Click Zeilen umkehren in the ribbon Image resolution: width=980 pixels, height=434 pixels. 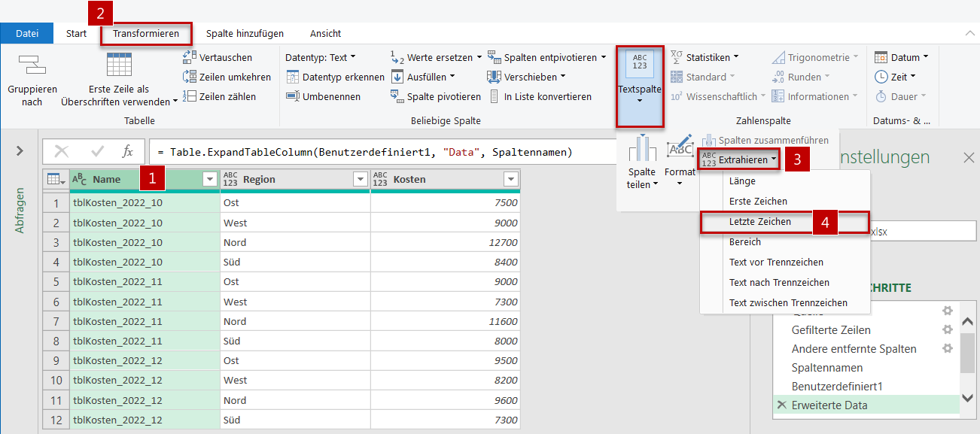coord(227,77)
